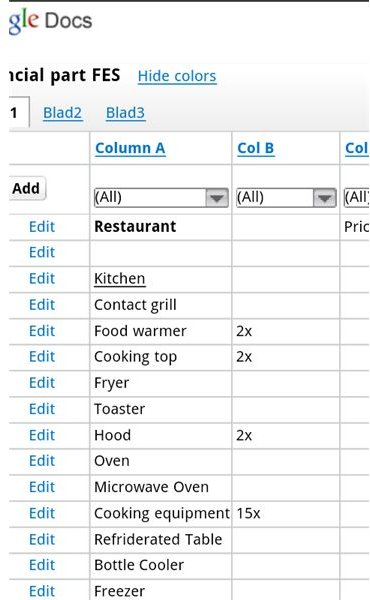Screen dimensions: 370x600
Task: Edit the Cooking equipment row
Action: coord(42,513)
